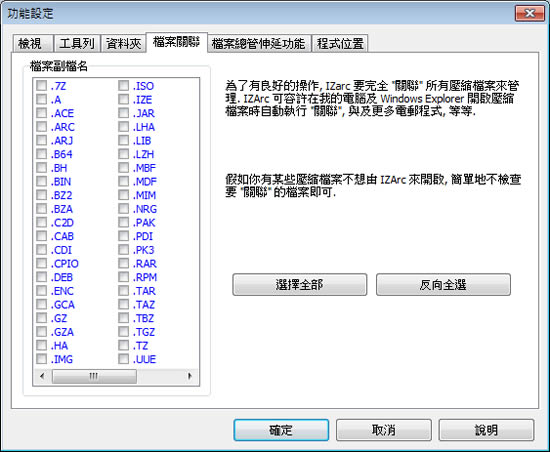
Task: Toggle the .BZ2 checkbox
Action: coord(41,195)
